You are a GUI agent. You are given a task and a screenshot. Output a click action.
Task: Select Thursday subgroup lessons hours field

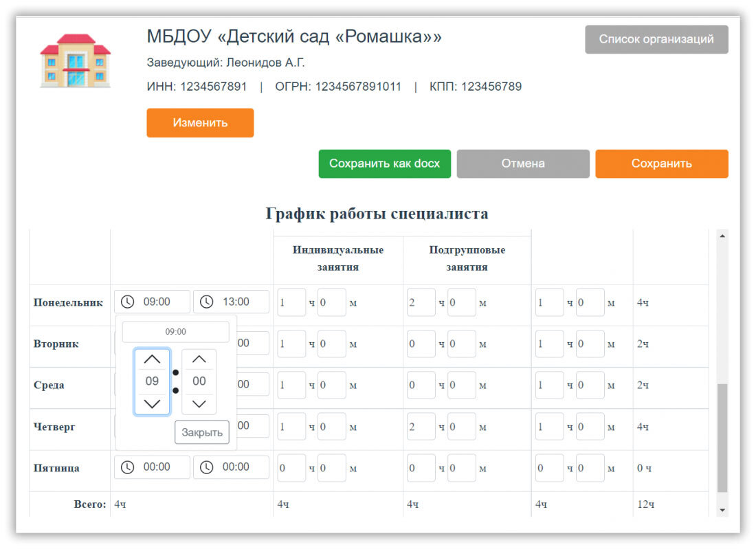pos(421,427)
